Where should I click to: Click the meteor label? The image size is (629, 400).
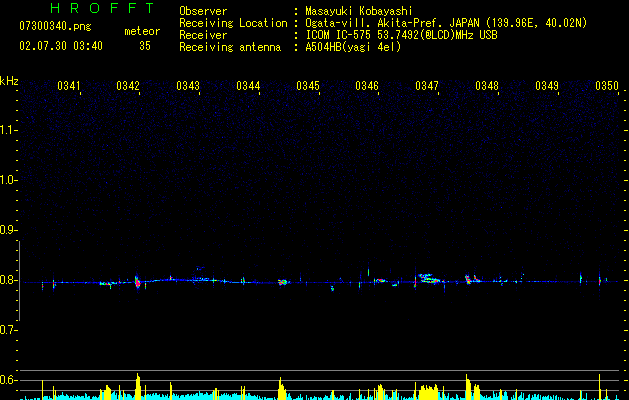(142, 31)
